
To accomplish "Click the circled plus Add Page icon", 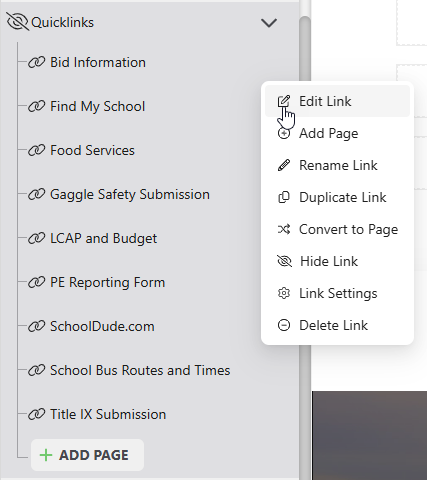I will (284, 133).
